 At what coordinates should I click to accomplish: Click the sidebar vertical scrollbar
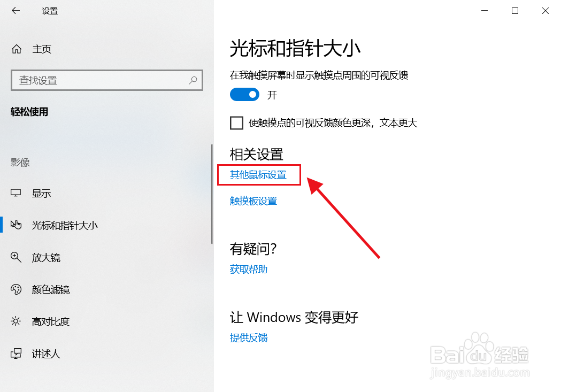pos(212,194)
